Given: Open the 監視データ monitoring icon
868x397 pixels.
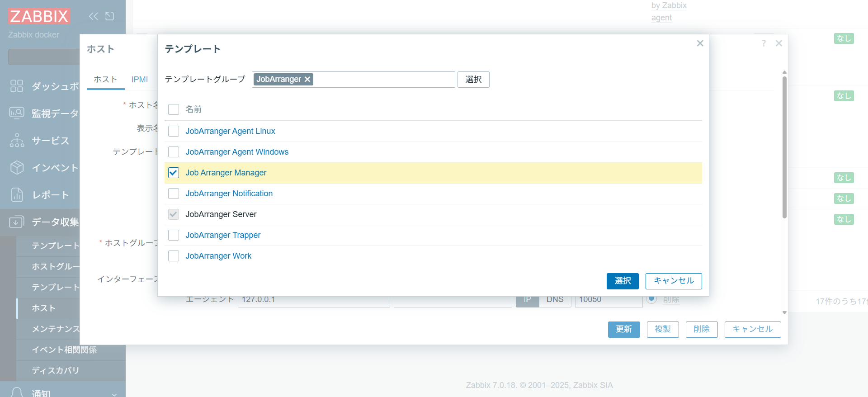Looking at the screenshot, I should point(17,113).
